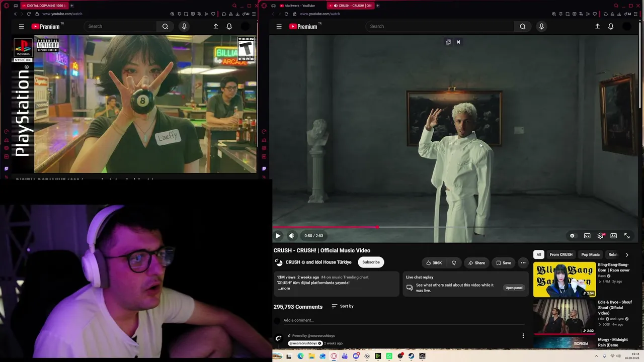Mute the CRUSH video volume
The height and width of the screenshot is (362, 644).
[292, 236]
